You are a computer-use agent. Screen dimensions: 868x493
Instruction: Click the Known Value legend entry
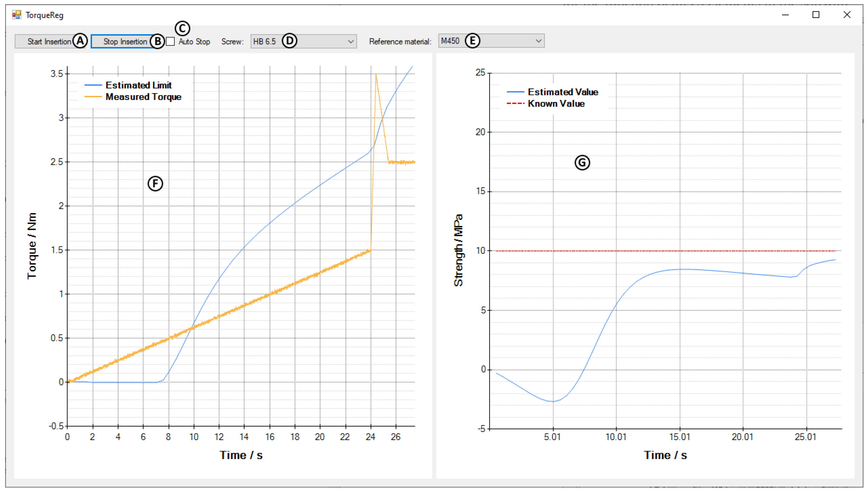[x=556, y=104]
